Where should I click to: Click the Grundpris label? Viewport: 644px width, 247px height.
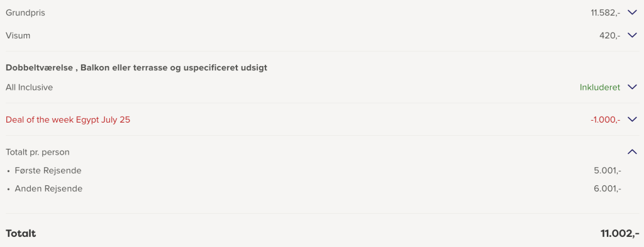tap(25, 13)
